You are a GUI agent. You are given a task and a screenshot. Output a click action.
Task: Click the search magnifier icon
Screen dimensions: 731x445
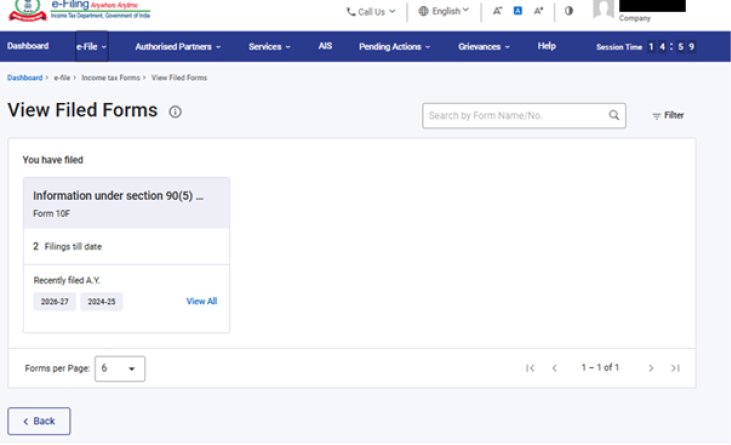614,115
